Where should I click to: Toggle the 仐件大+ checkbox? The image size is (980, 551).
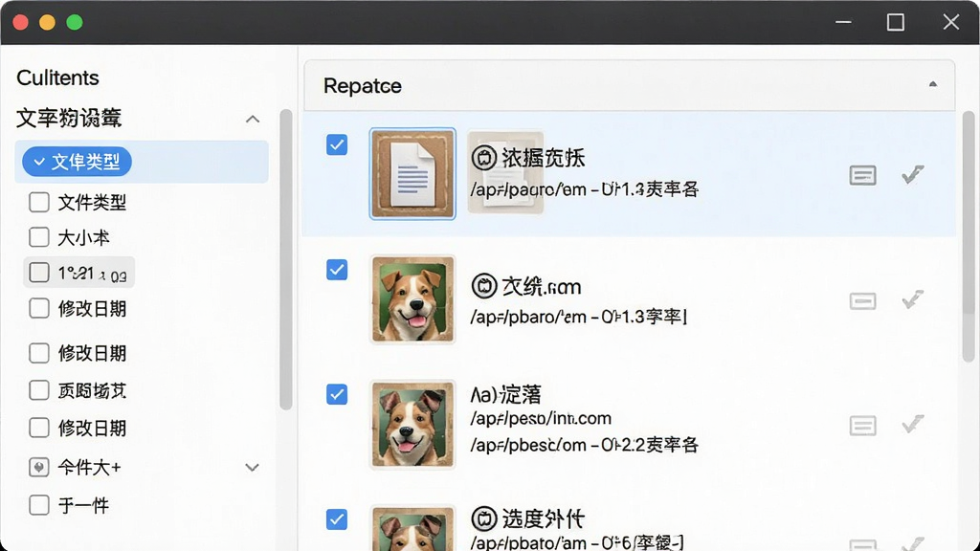pos(38,467)
